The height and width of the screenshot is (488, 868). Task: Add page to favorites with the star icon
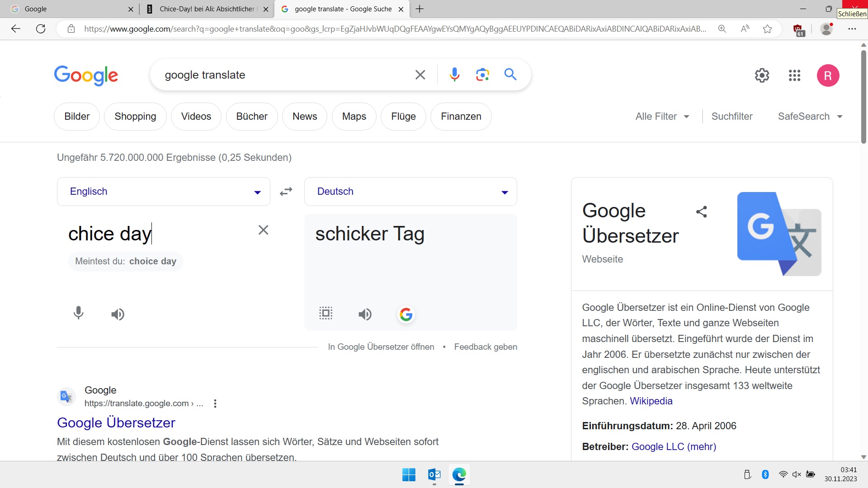tap(767, 29)
